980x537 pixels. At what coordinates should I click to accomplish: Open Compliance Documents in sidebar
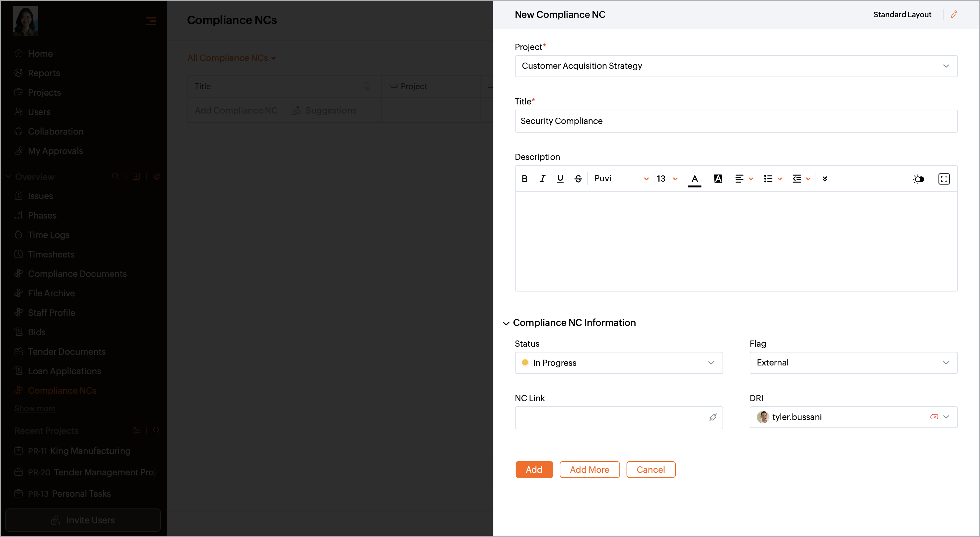(x=70, y=273)
